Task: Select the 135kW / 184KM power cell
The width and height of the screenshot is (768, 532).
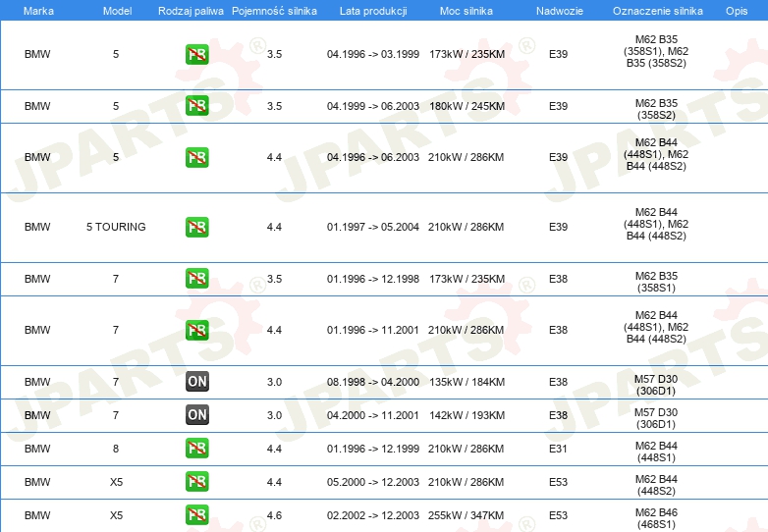Action: pyautogui.click(x=466, y=382)
